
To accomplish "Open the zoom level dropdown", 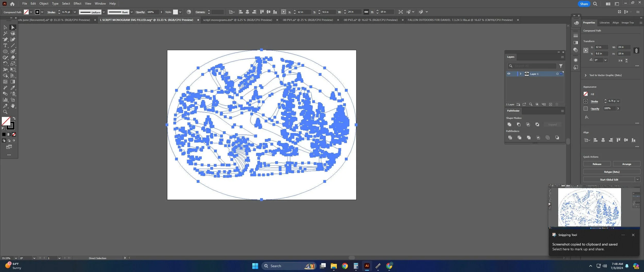I will [x=16, y=258].
